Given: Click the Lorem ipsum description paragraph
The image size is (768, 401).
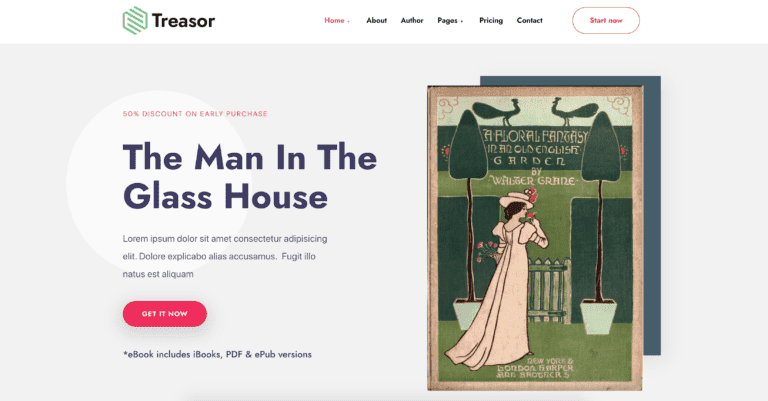Looking at the screenshot, I should 225,257.
